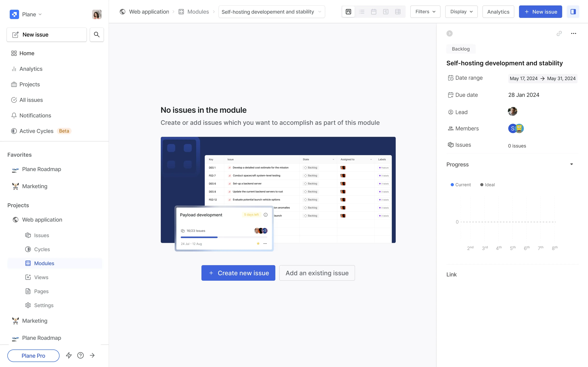Open the three-dot module options menu

[573, 33]
